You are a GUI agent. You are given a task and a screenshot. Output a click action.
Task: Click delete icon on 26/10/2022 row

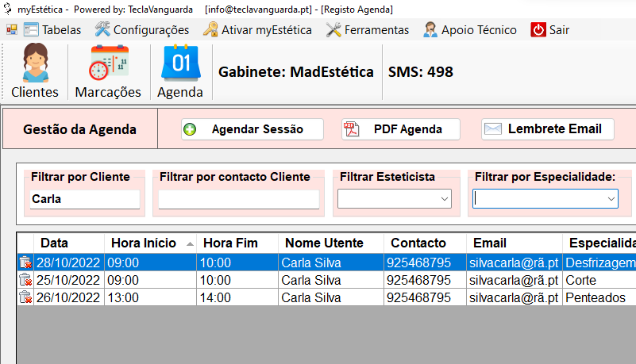[25, 297]
